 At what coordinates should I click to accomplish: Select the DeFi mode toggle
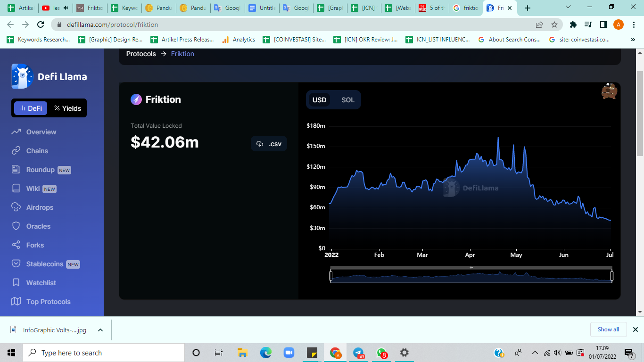[x=31, y=108]
